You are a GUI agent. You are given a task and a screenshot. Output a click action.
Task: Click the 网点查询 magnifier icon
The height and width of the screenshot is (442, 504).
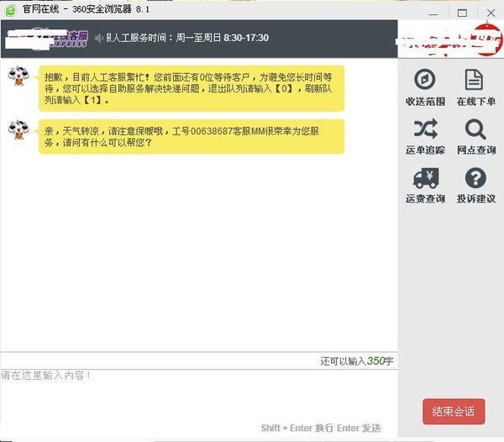(475, 129)
